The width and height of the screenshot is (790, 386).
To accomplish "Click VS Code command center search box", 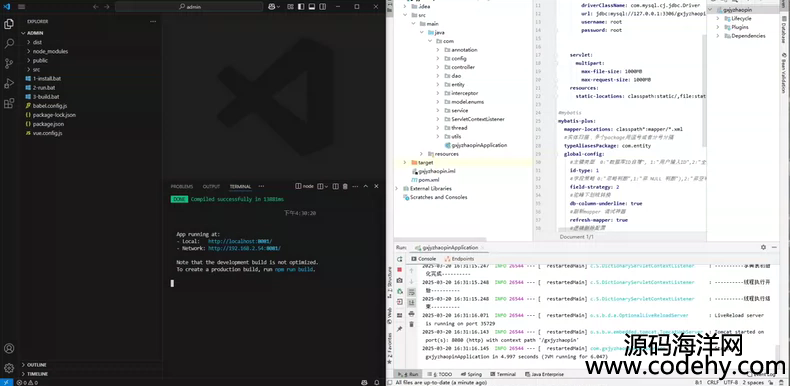I will click(x=189, y=7).
